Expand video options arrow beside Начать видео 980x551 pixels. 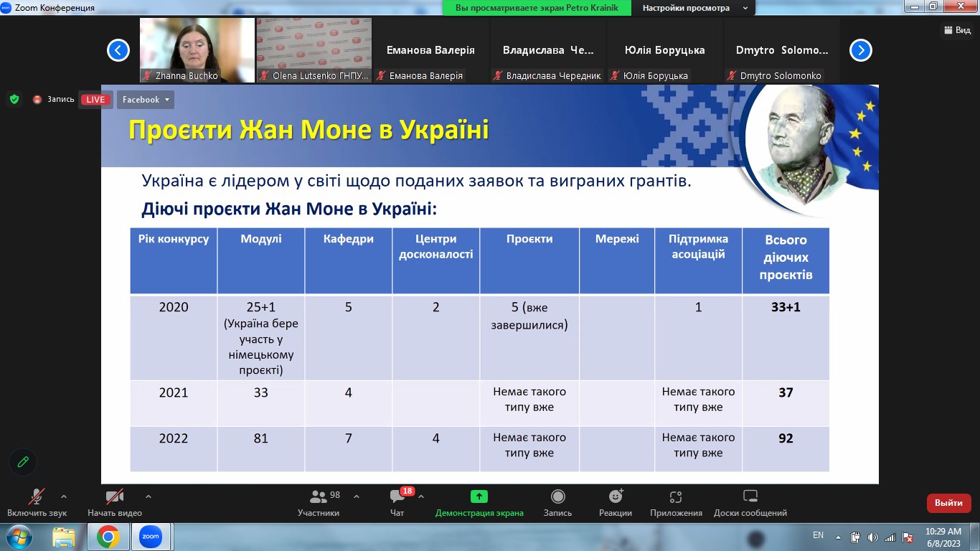click(149, 496)
